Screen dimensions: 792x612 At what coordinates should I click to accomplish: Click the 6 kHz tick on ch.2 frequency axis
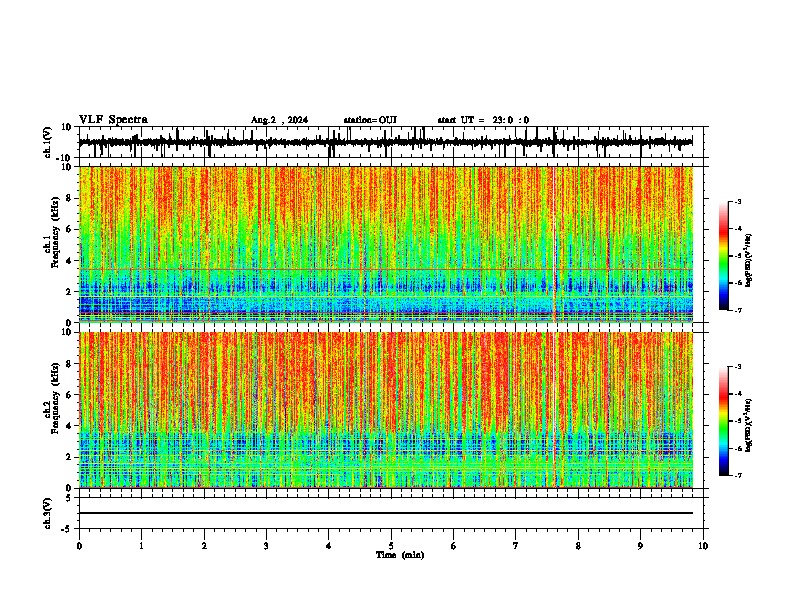70,395
